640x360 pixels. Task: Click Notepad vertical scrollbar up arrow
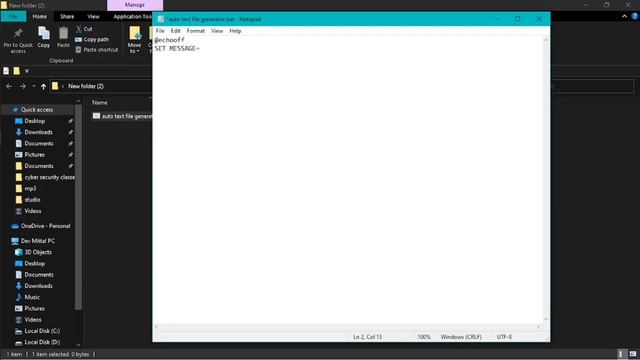point(546,40)
